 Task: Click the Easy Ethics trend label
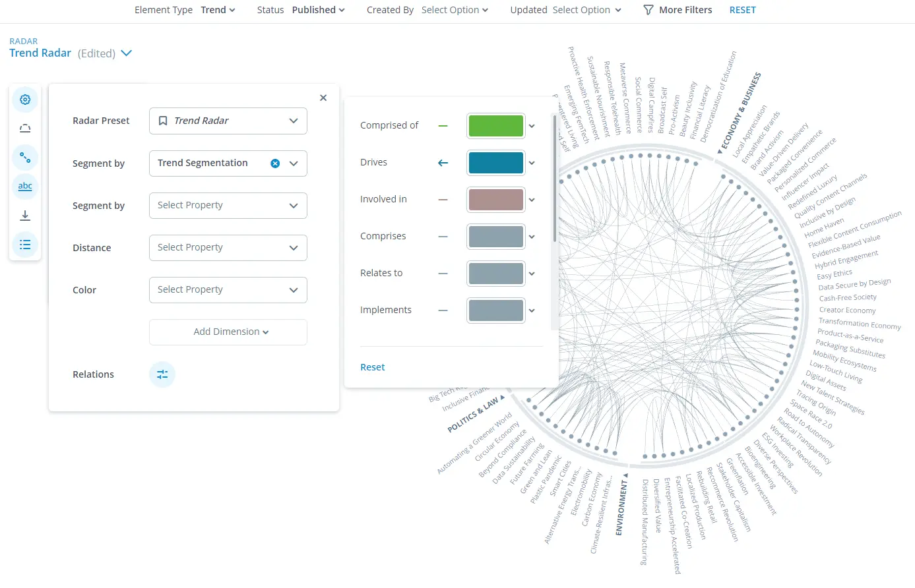pos(835,274)
